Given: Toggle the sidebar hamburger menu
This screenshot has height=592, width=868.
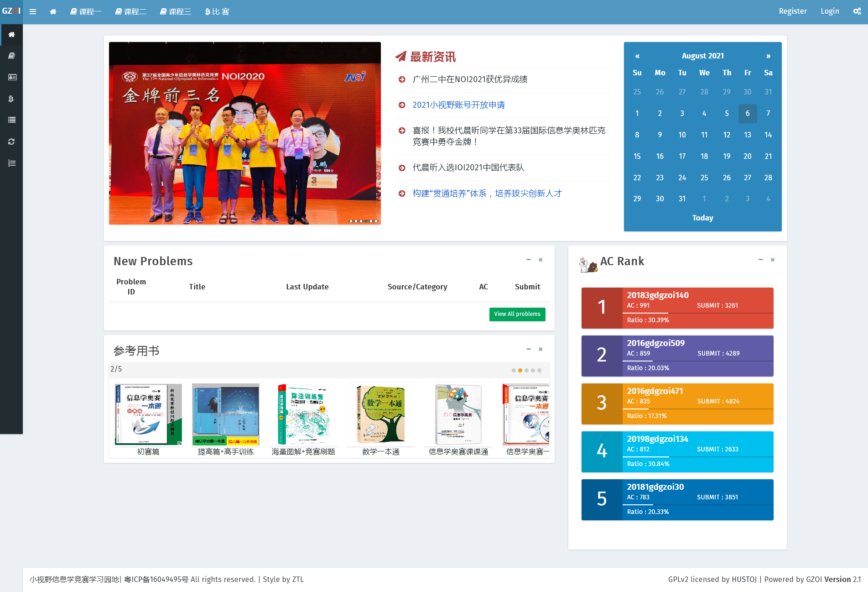Looking at the screenshot, I should click(33, 12).
